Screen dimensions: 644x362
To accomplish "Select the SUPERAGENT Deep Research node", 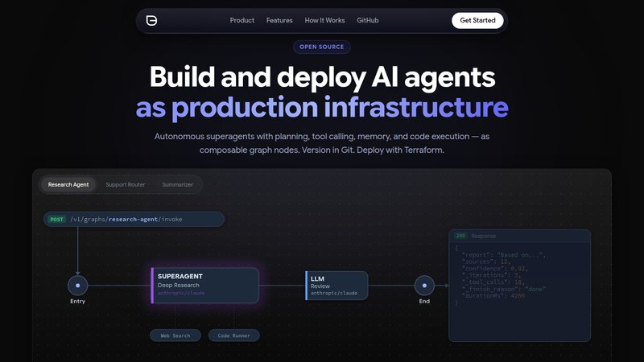I will (x=205, y=286).
